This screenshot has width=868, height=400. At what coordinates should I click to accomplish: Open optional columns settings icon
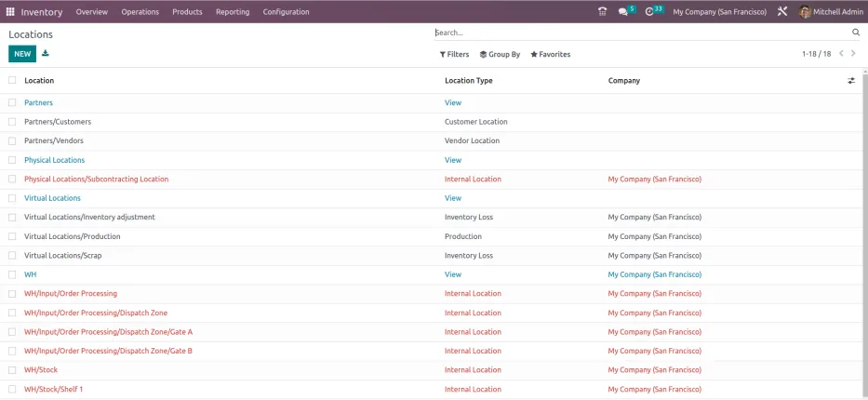coord(851,81)
